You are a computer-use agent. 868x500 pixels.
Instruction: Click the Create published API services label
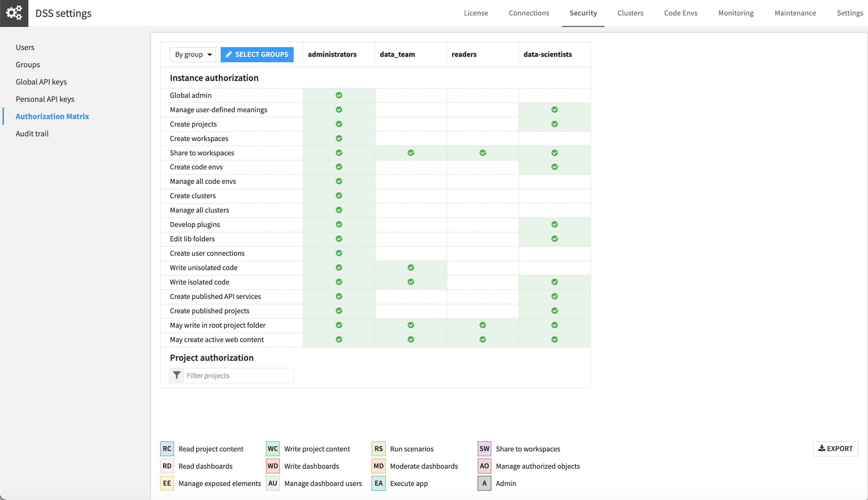[x=215, y=296]
